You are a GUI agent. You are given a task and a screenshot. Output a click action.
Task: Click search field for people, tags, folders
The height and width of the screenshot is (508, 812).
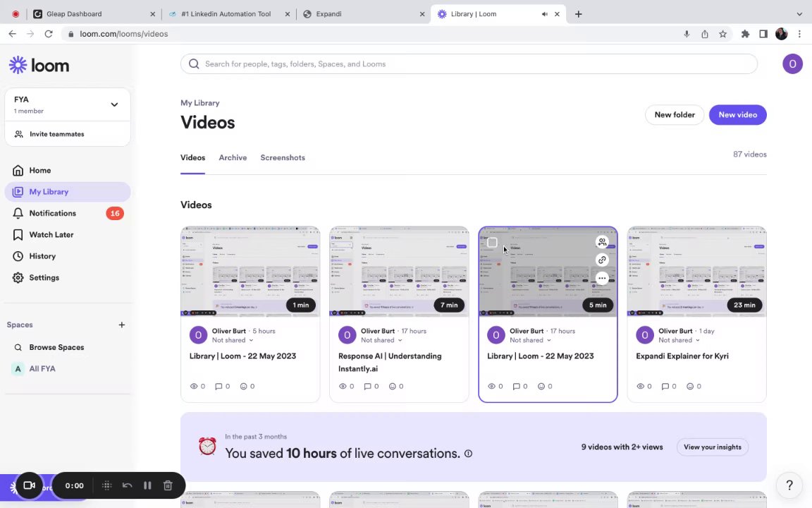pos(469,64)
